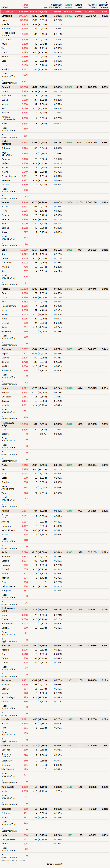
Task: Click the Toscana region name
Action: [x=6, y=289]
